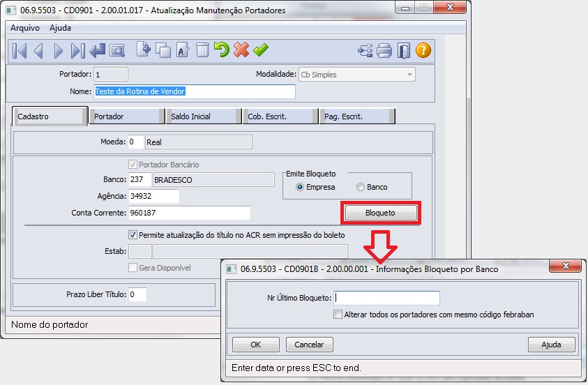Click the Agência field 34932
588x385 pixels.
click(153, 196)
